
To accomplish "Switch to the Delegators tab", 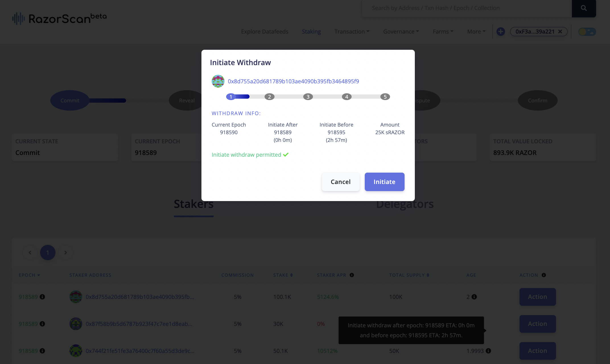I will tap(405, 204).
